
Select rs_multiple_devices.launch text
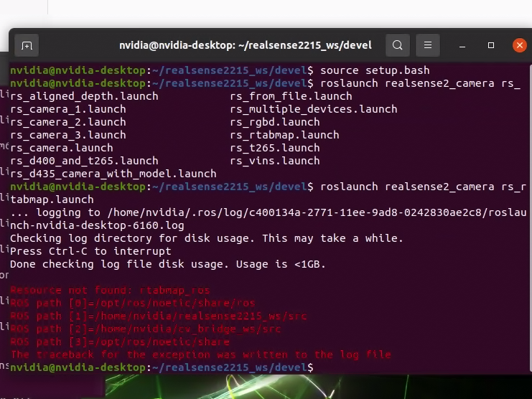click(x=314, y=109)
